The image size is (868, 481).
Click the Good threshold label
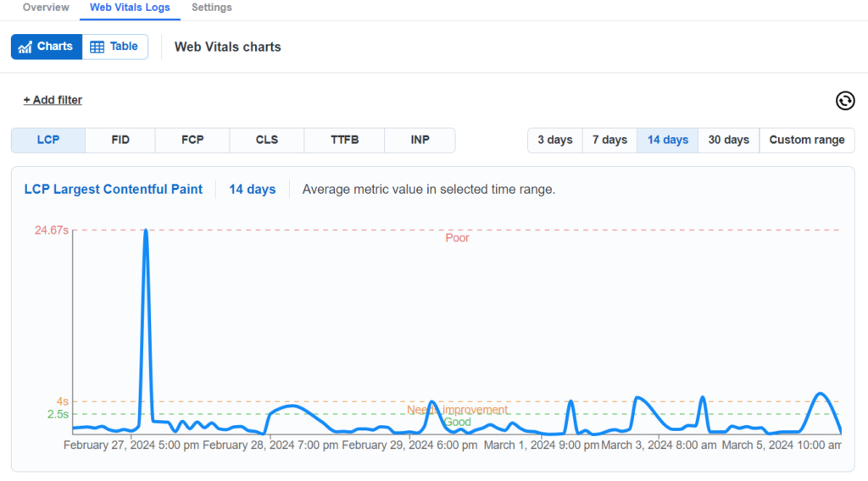click(457, 422)
